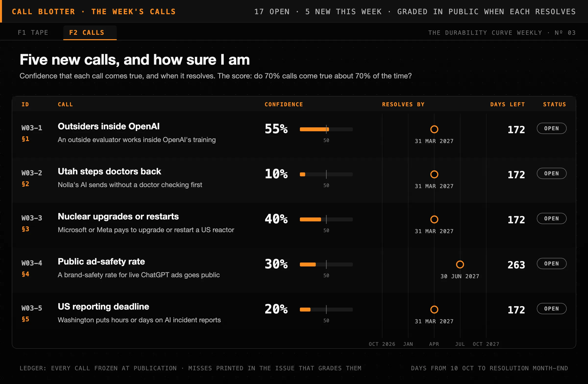Click the timeline marker for Utah steps doctors back
The image size is (588, 384).
pyautogui.click(x=434, y=174)
